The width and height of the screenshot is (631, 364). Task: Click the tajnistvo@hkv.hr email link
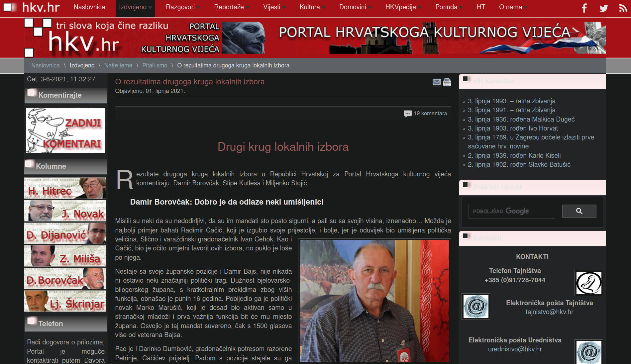(x=549, y=312)
